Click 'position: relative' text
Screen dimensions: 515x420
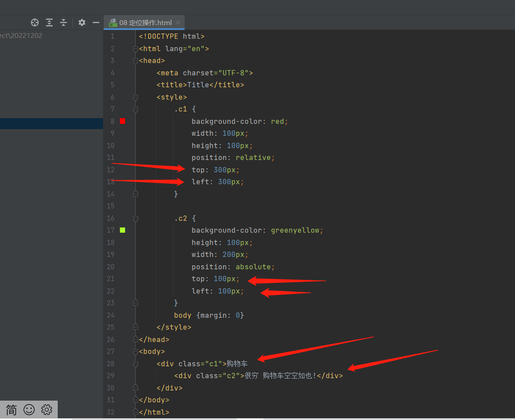click(x=231, y=158)
